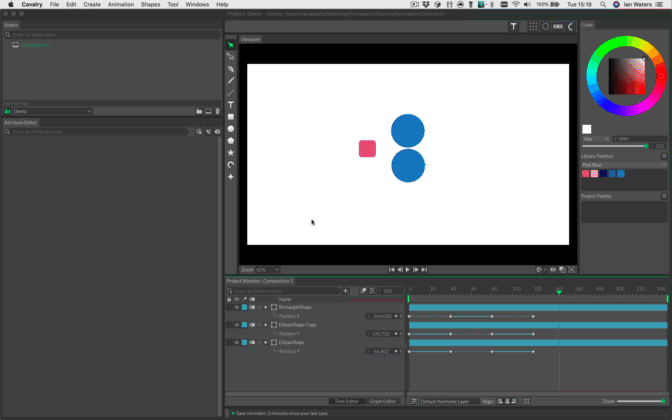Activate the Pencil drawing tool

click(x=231, y=81)
